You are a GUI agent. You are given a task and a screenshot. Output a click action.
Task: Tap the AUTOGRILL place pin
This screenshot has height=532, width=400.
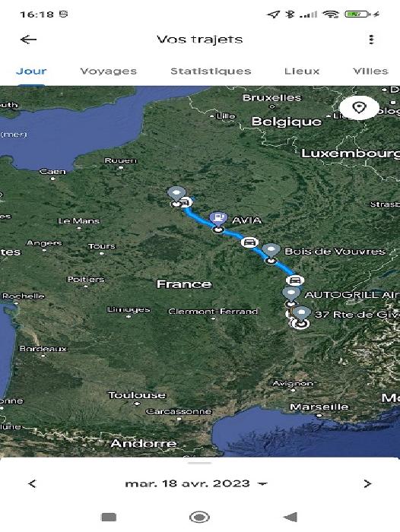tap(291, 293)
